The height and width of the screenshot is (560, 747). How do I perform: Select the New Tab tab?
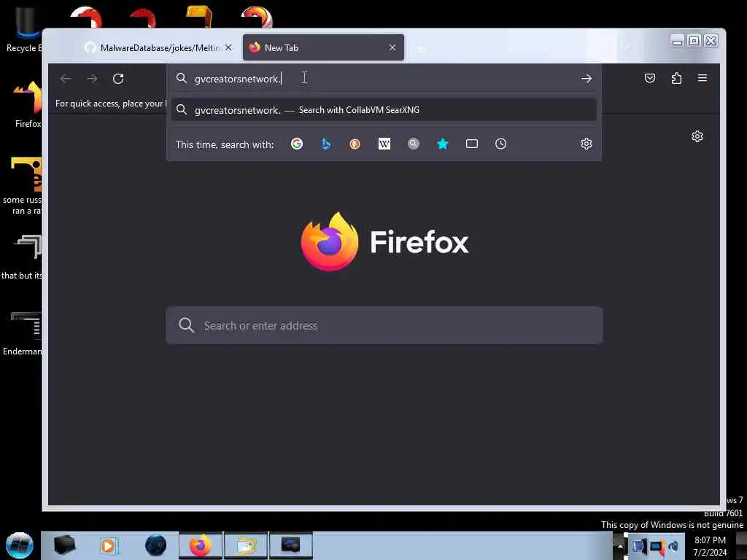coord(323,47)
